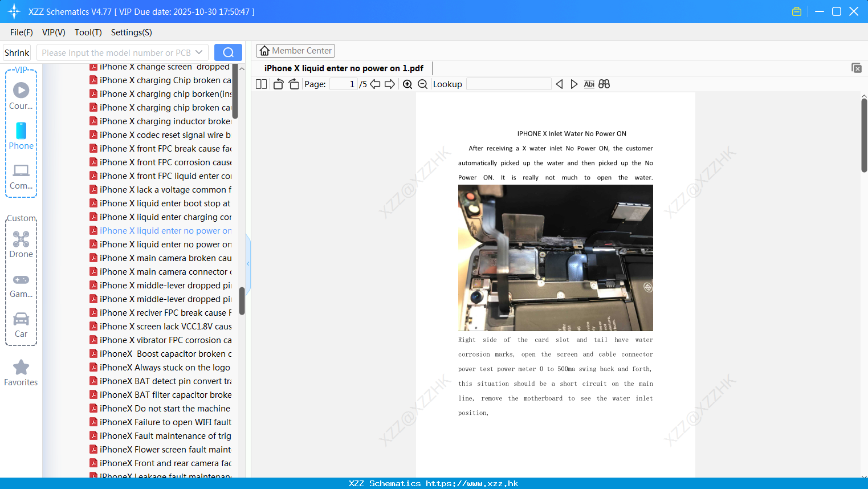Open 'iPhone X front FPC corrosion cause' file
Image resolution: width=868 pixels, height=489 pixels.
[x=160, y=162]
